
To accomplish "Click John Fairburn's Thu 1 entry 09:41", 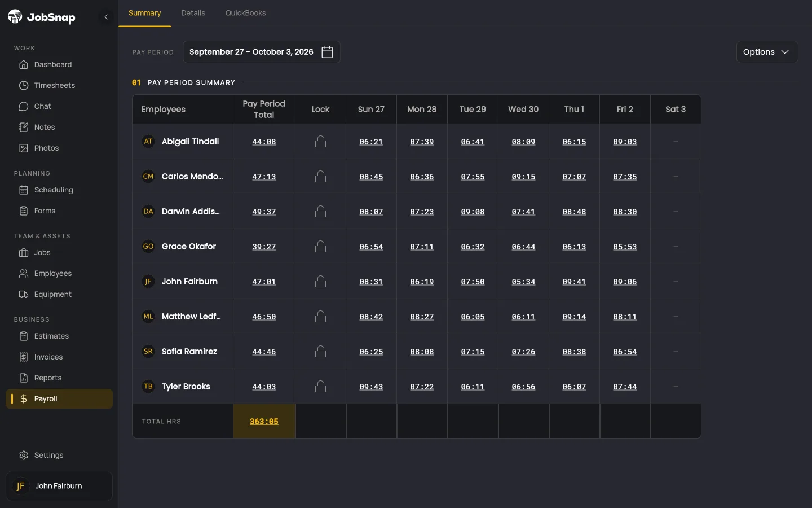I will point(574,282).
